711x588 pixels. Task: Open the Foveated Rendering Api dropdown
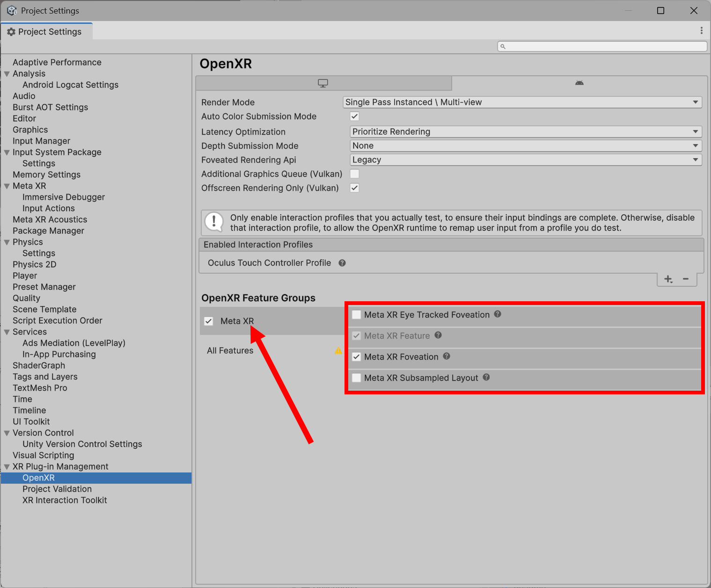pos(526,160)
